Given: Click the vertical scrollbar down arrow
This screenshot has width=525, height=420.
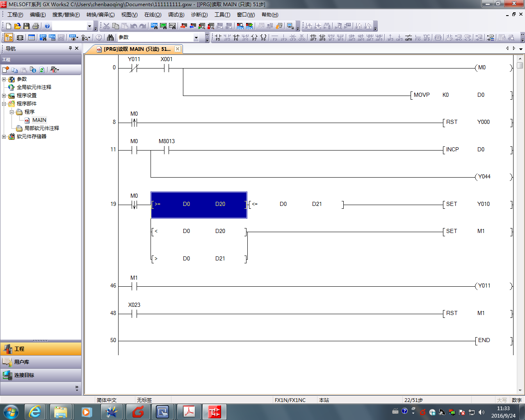Looking at the screenshot, I should [520, 390].
